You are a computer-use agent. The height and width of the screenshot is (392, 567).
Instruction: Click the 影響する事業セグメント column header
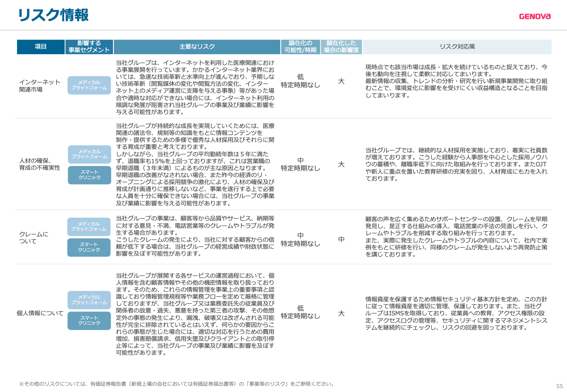tap(89, 47)
